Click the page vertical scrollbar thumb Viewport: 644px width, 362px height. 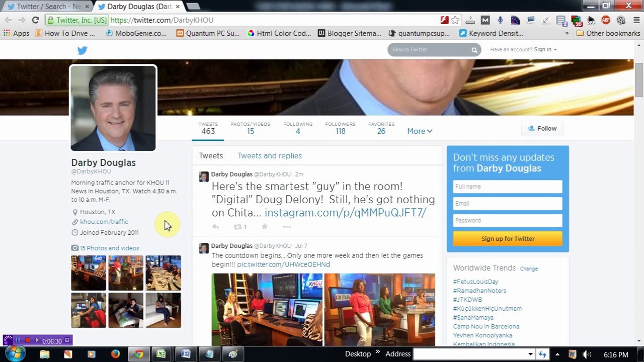[639, 80]
